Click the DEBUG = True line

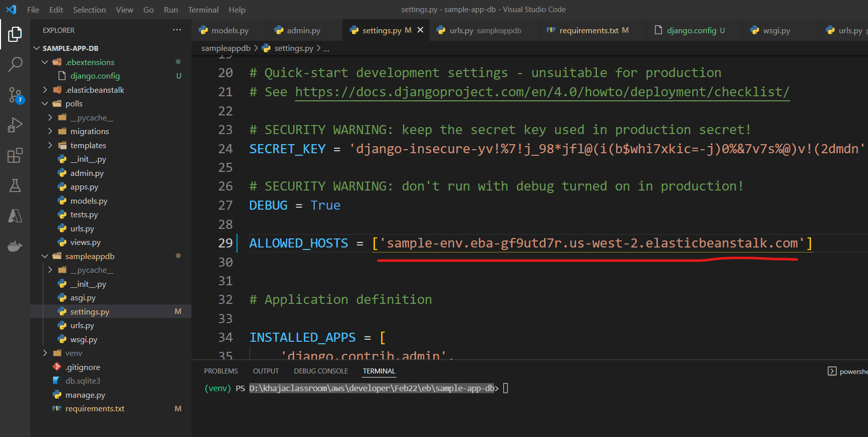tap(295, 205)
